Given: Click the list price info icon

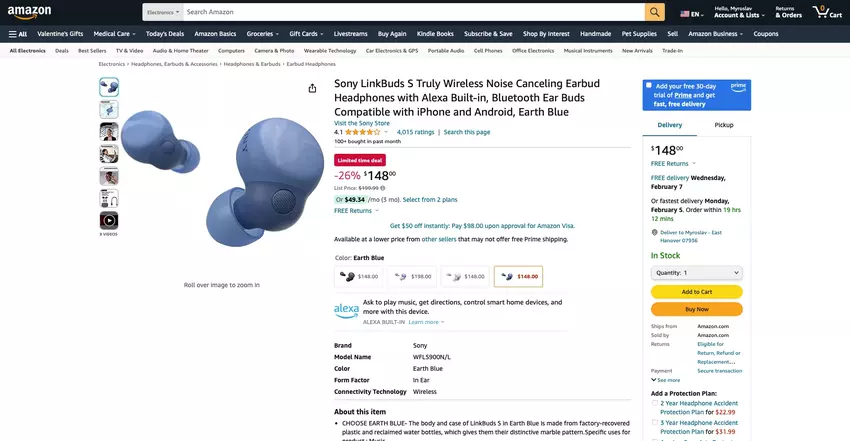Looking at the screenshot, I should (383, 188).
